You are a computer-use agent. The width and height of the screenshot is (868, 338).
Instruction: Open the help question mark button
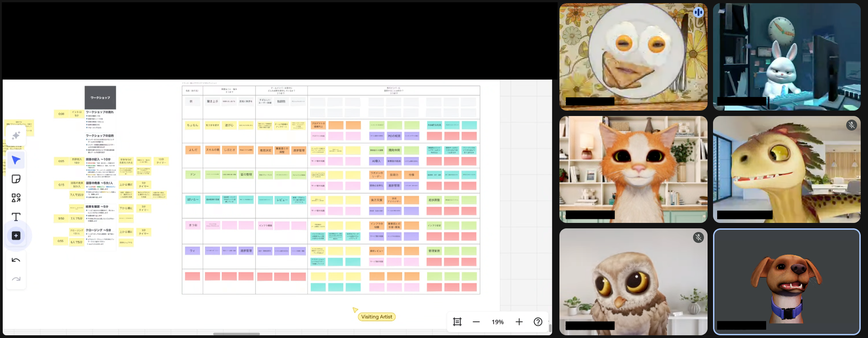tap(538, 322)
